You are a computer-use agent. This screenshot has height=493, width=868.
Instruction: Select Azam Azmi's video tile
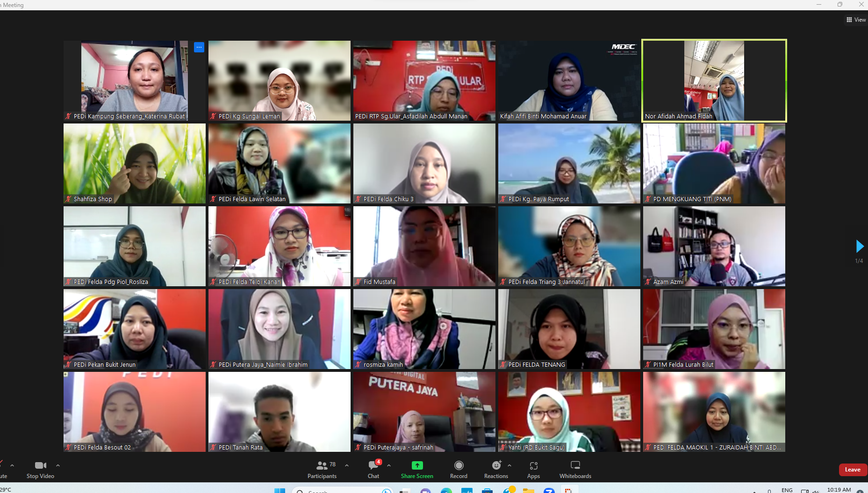714,246
